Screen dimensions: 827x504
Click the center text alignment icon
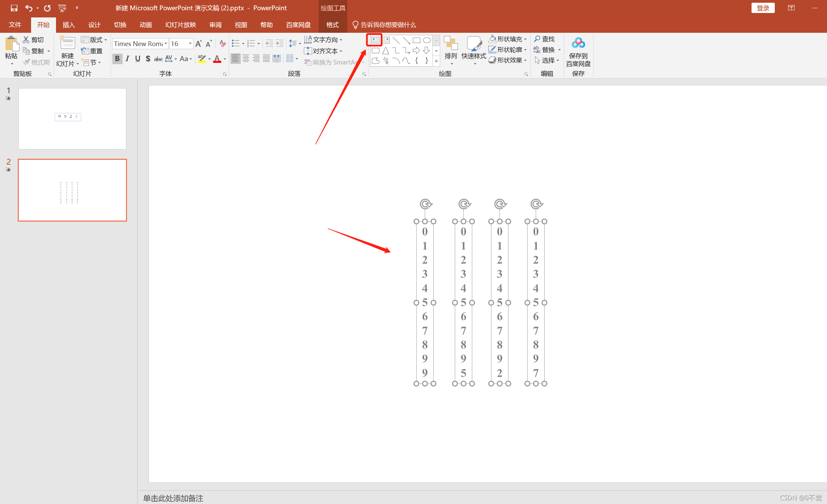click(x=246, y=59)
